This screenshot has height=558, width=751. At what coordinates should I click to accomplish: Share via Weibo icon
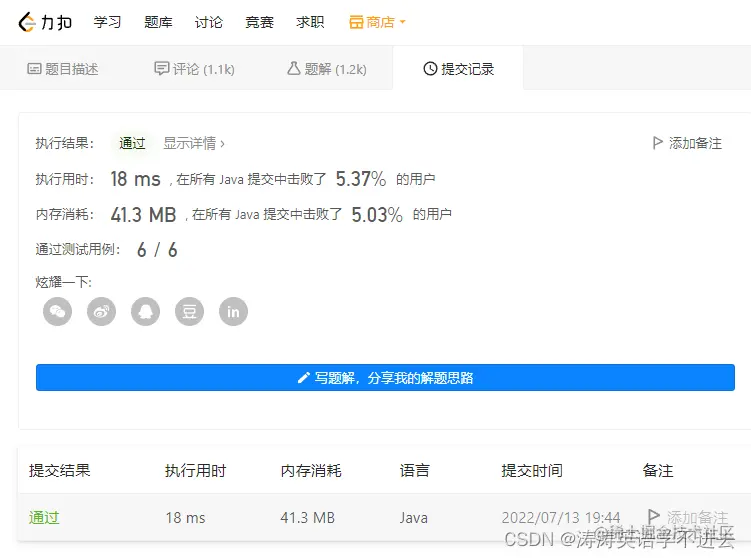[102, 312]
